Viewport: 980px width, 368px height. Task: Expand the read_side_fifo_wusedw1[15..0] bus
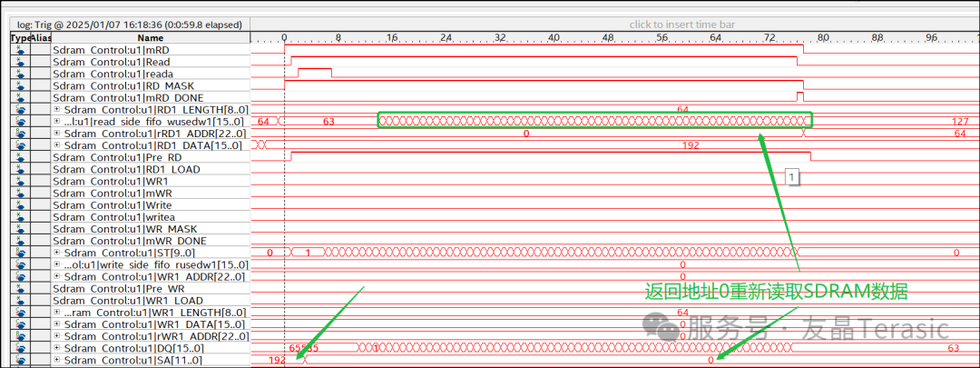[x=57, y=122]
